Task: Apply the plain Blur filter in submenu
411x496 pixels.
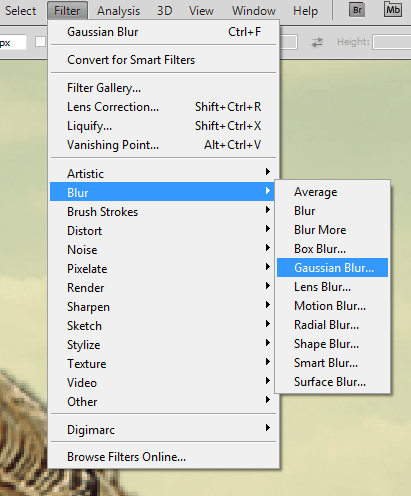Action: click(x=332, y=211)
